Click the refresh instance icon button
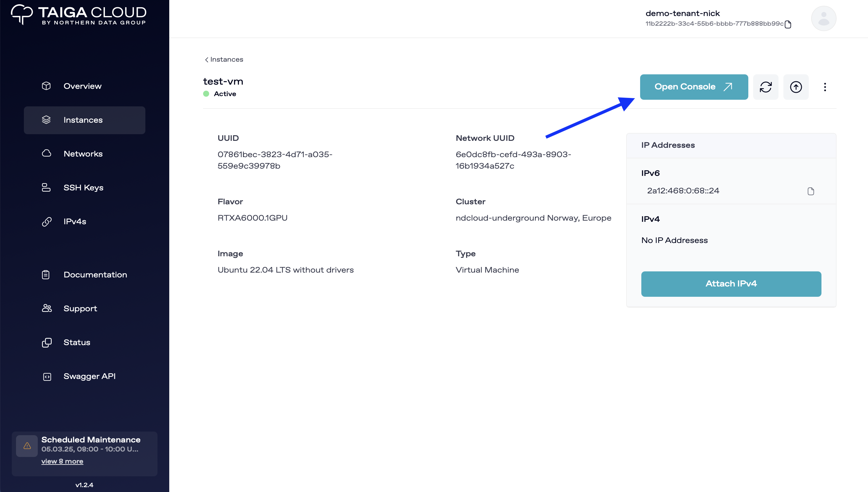Viewport: 868px width, 492px height. [765, 87]
